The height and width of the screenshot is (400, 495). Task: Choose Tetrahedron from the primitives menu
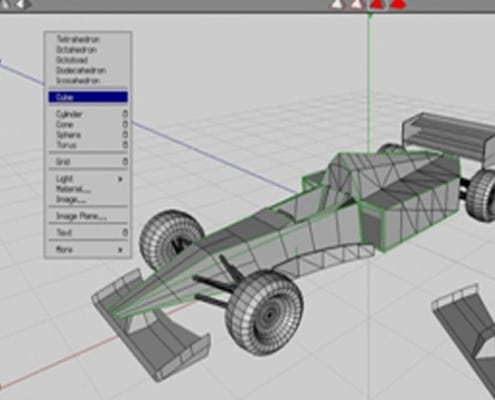pos(88,39)
